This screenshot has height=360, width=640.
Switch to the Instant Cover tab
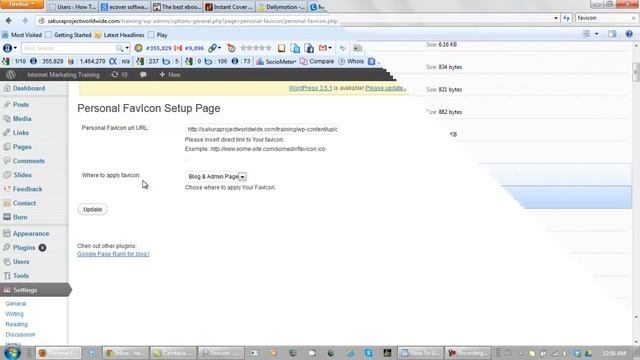point(229,7)
